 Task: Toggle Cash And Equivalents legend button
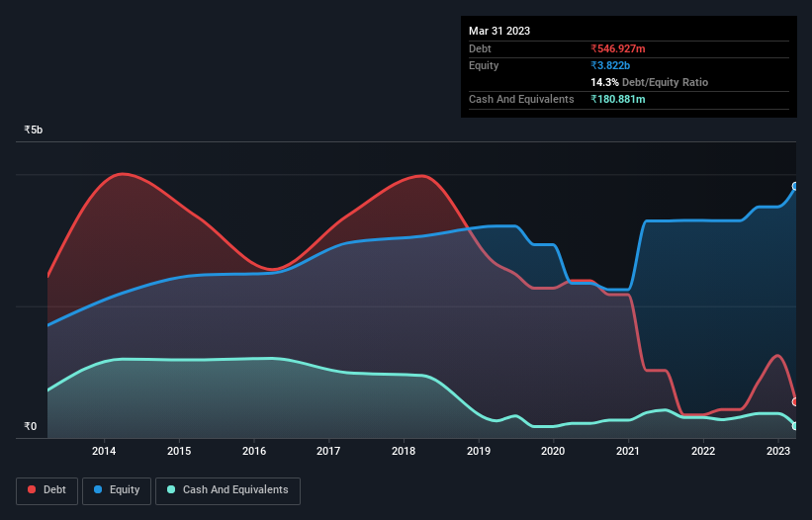(227, 490)
